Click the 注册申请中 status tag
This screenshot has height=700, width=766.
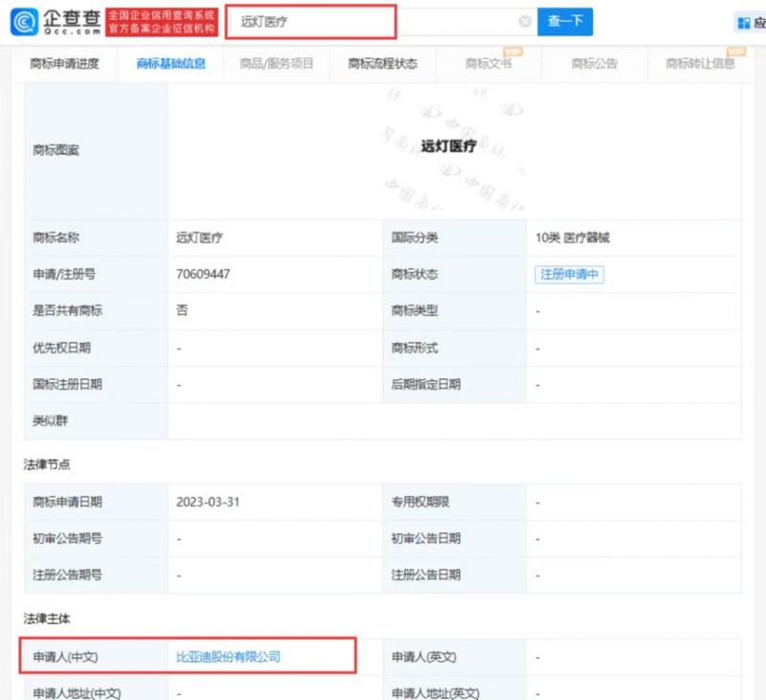click(x=569, y=274)
